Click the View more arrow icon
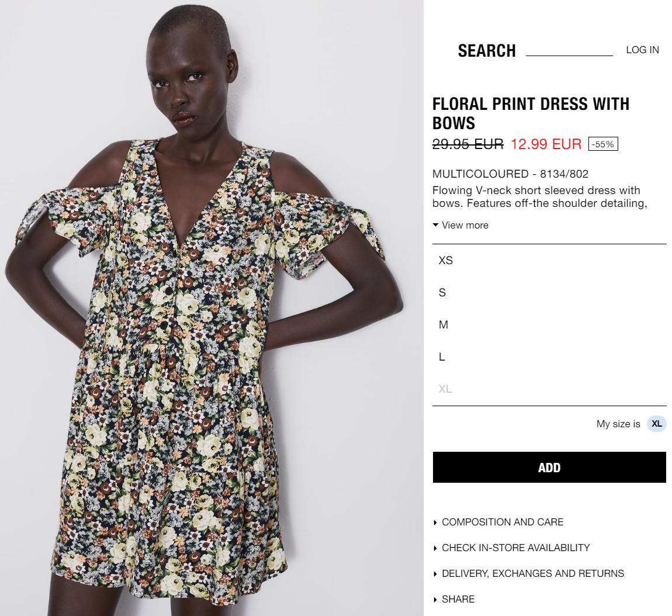The height and width of the screenshot is (616, 672). (x=435, y=225)
